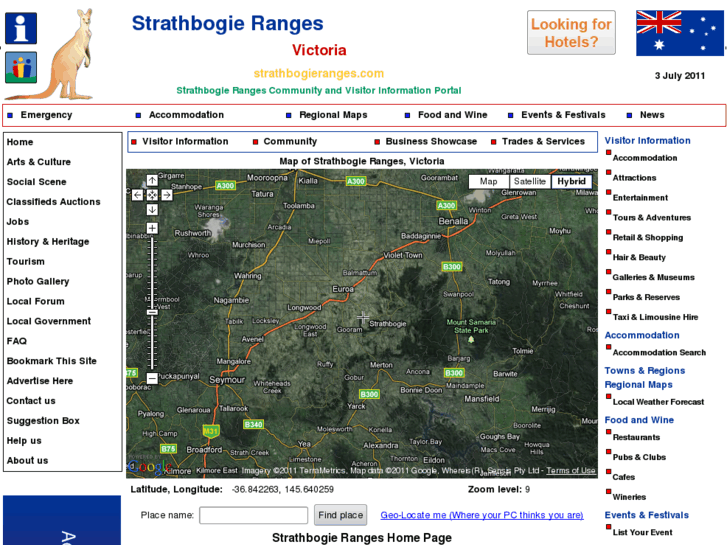Open the News menu item
Image resolution: width=727 pixels, height=545 pixels.
(x=652, y=115)
